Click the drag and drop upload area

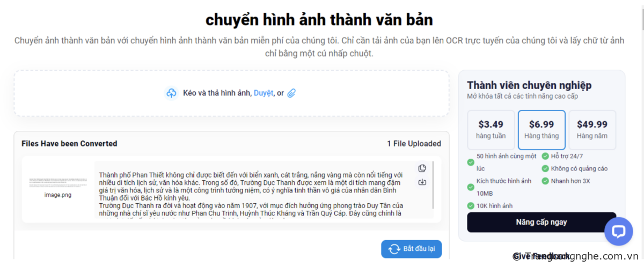pyautogui.click(x=231, y=93)
